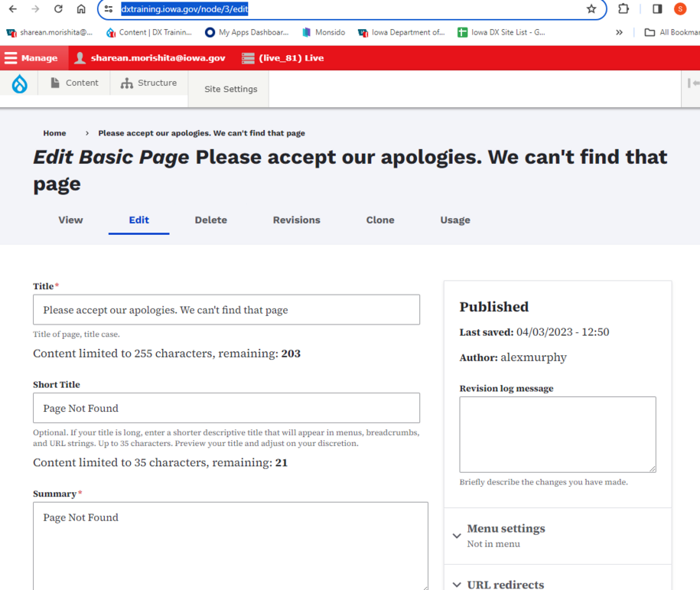Click the Chrome profile avatar icon
Image resolution: width=700 pixels, height=590 pixels.
pos(680,9)
